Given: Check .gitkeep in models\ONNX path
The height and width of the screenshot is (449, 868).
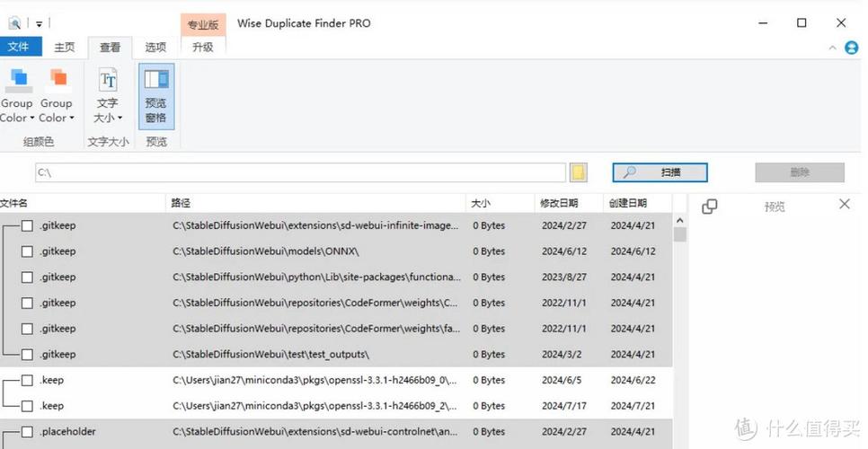Looking at the screenshot, I should point(27,251).
